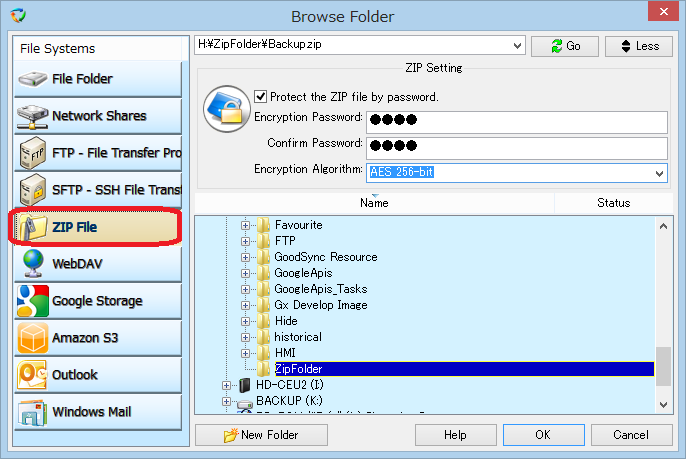Screen dimensions: 686x459
Task: Select the HMI folder label
Action: pyautogui.click(x=285, y=353)
